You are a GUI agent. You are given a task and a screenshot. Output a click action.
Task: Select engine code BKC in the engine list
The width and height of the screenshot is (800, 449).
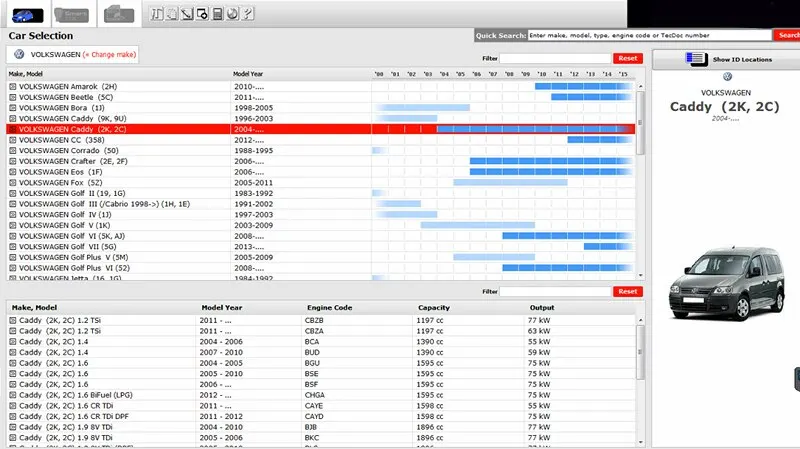[x=312, y=438]
